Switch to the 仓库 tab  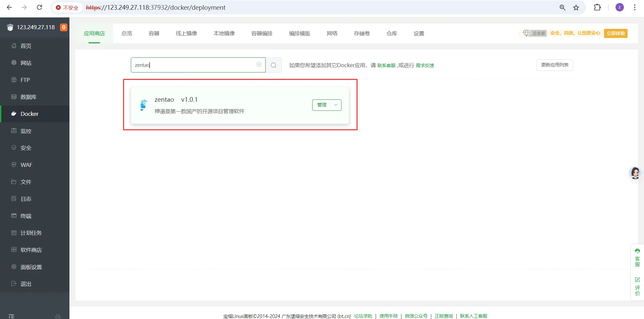[x=392, y=33]
